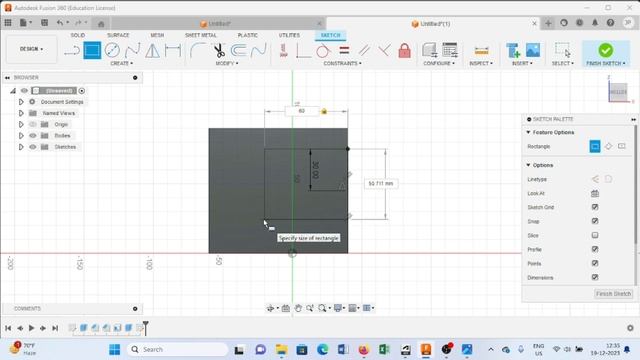Switch to the Sheet Metal tab
Image resolution: width=640 pixels, height=360 pixels.
click(200, 36)
